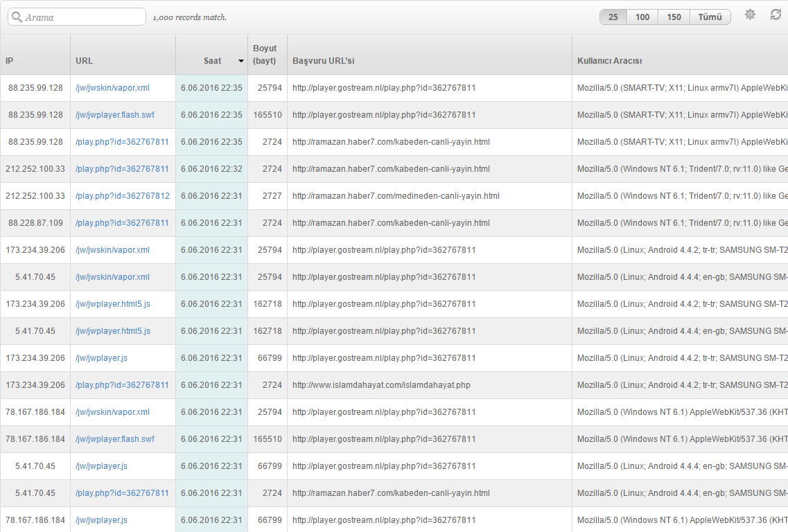Click the '1,000 records match.' text
788x532 pixels.
189,17
